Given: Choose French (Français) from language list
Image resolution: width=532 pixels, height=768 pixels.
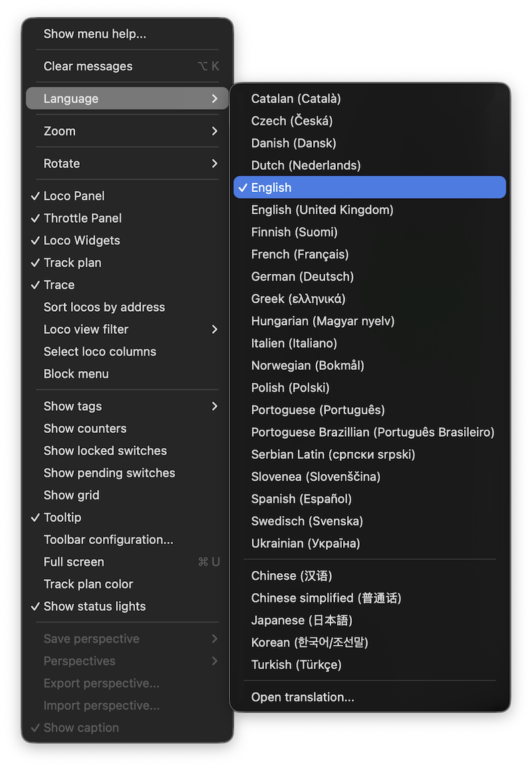Looking at the screenshot, I should 300,254.
